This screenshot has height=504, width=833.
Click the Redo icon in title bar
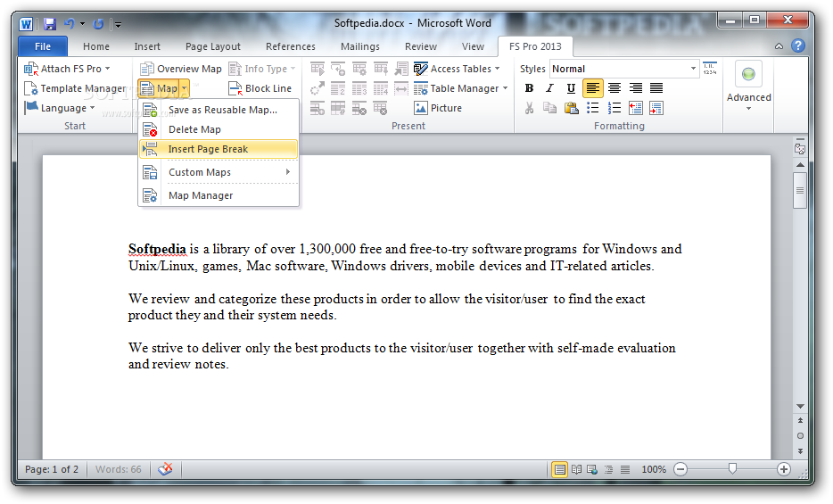[x=98, y=23]
